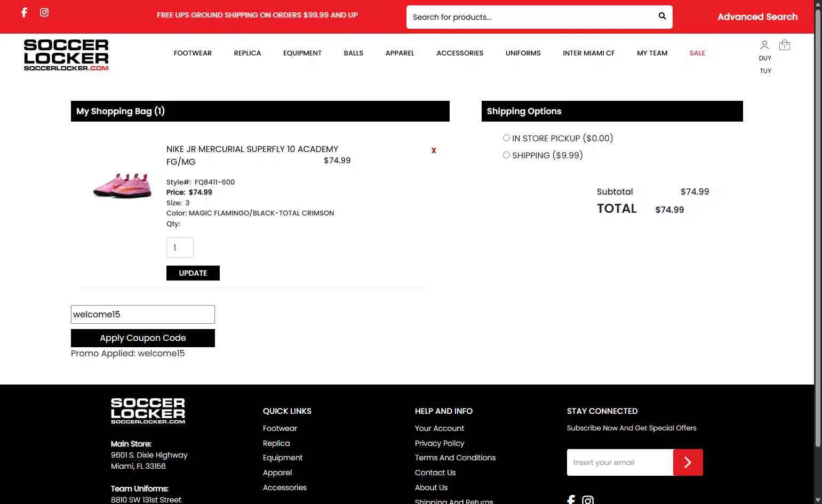The width and height of the screenshot is (822, 504).
Task: Open the Uniforms menu
Action: click(523, 53)
